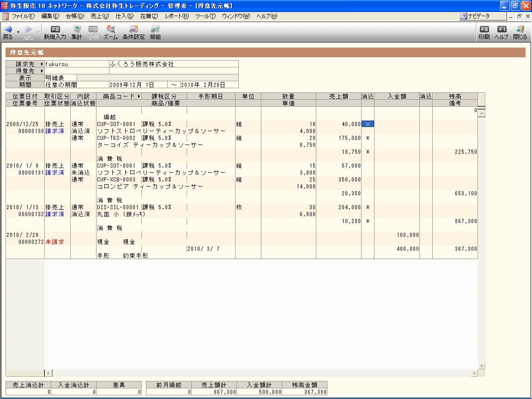Click the 請求済 status for slip 00000132
The height and width of the screenshot is (399, 532).
54,214
